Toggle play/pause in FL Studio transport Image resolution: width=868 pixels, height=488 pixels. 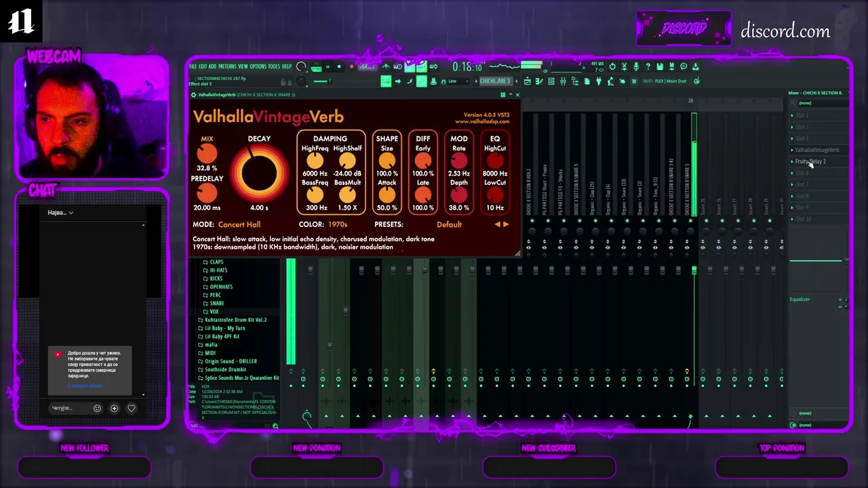point(328,66)
